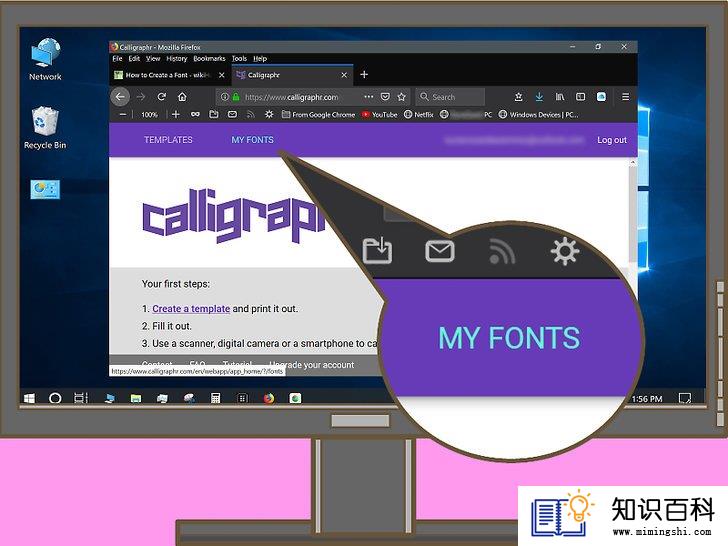This screenshot has width=728, height=546.
Task: Save page to Pocket icon
Action: point(385,97)
